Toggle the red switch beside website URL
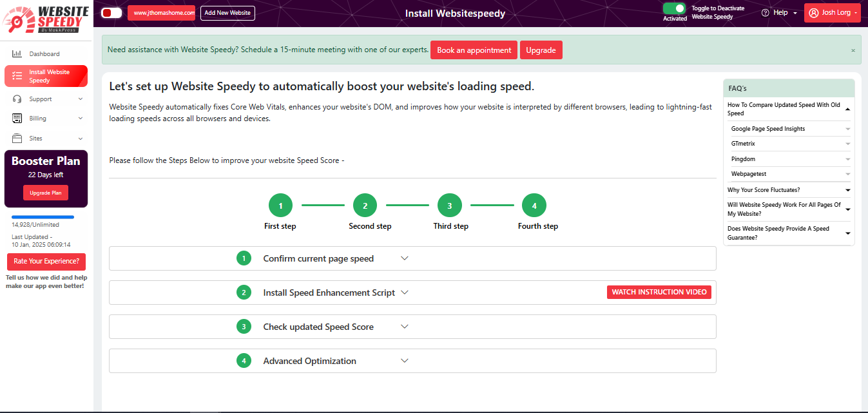Image resolution: width=868 pixels, height=413 pixels. click(x=111, y=13)
